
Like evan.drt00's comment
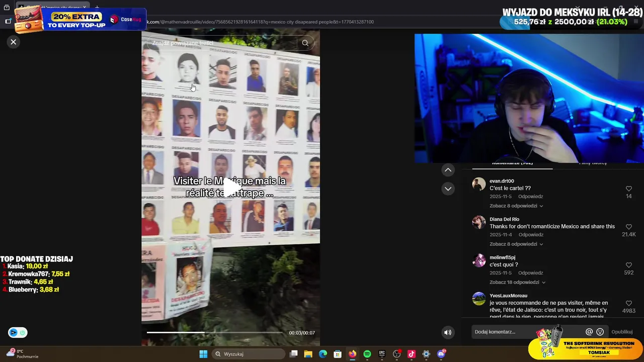tap(628, 189)
